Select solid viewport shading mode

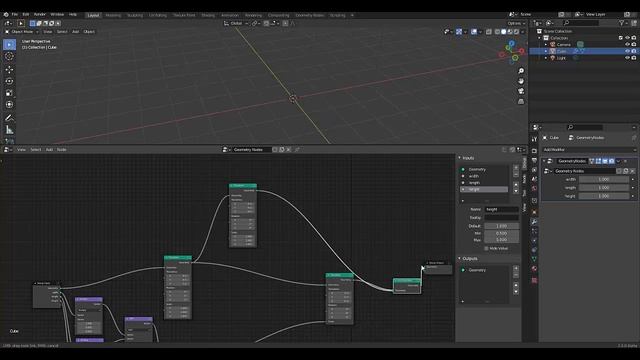[504, 32]
